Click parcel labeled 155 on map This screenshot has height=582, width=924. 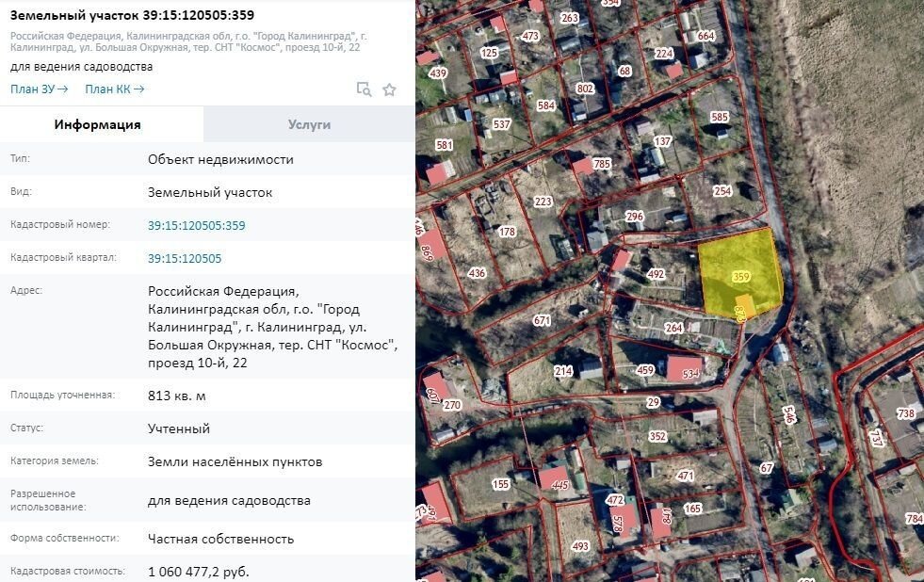coord(500,484)
